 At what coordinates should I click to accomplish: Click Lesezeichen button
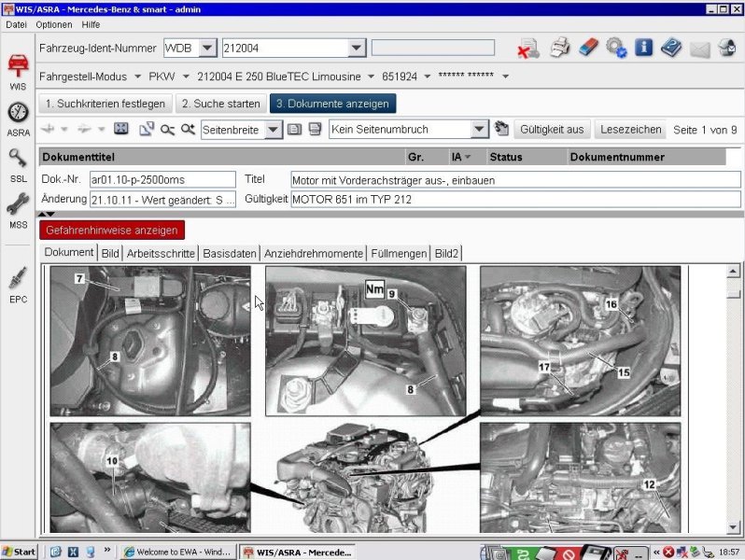[x=630, y=129]
